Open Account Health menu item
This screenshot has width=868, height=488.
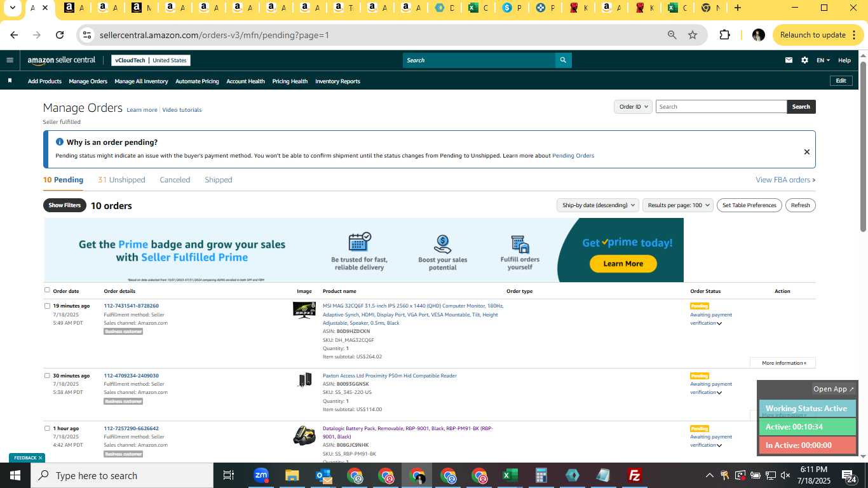(245, 81)
